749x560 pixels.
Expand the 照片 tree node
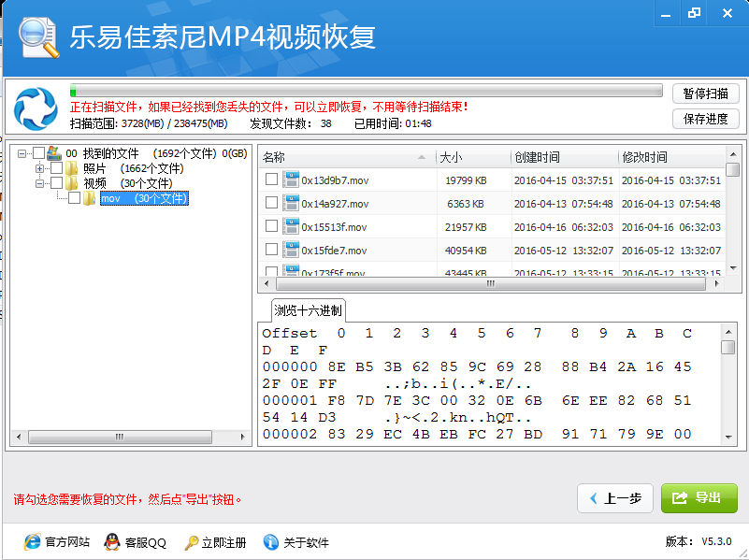40,169
